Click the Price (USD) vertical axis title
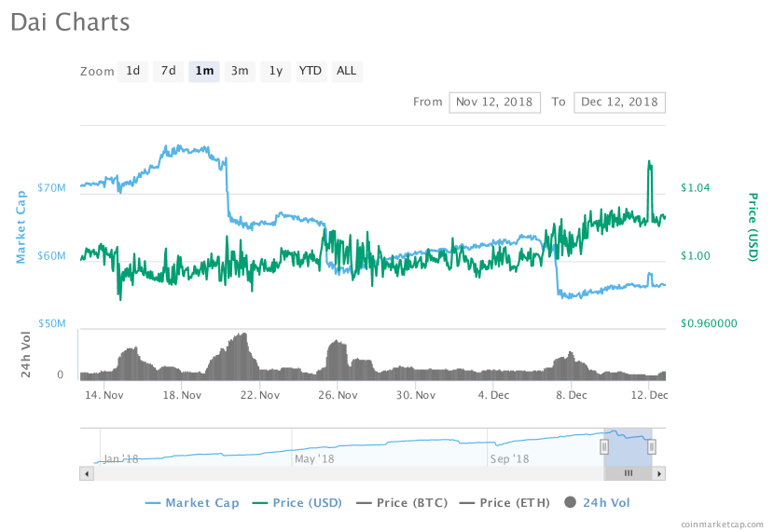Screen dimensions: 774x532 pyautogui.click(x=753, y=226)
